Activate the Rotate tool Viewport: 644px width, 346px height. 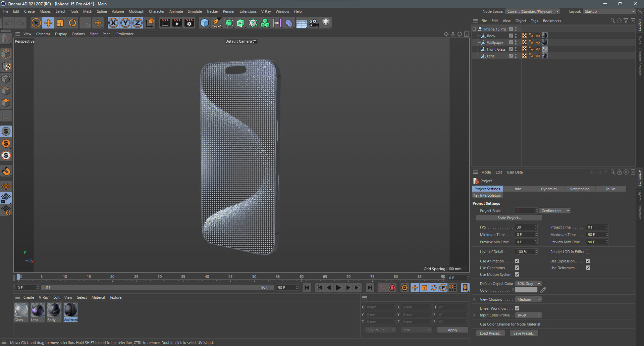(x=72, y=23)
